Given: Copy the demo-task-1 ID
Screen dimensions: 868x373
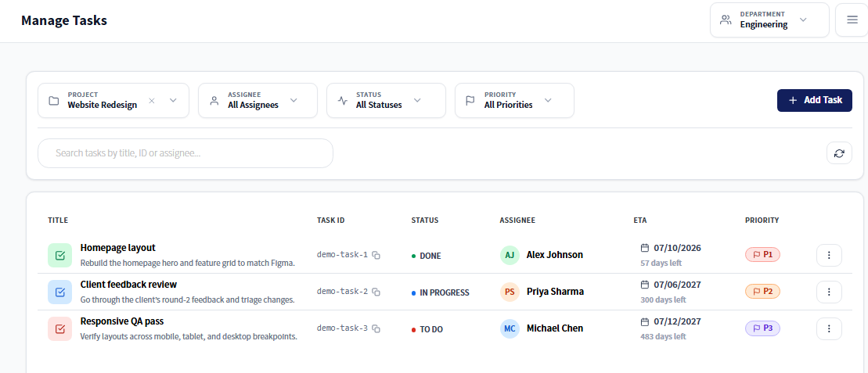Looking at the screenshot, I should (x=376, y=255).
